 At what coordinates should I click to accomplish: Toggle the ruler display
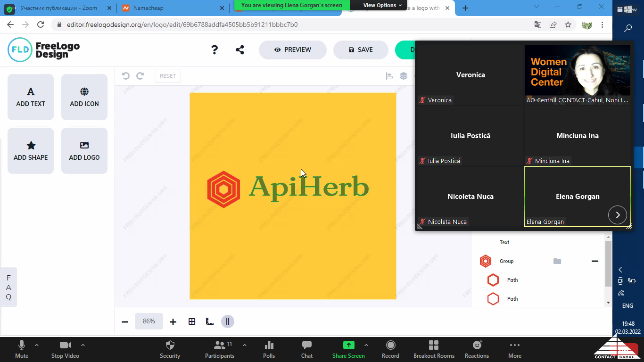pyautogui.click(x=210, y=321)
